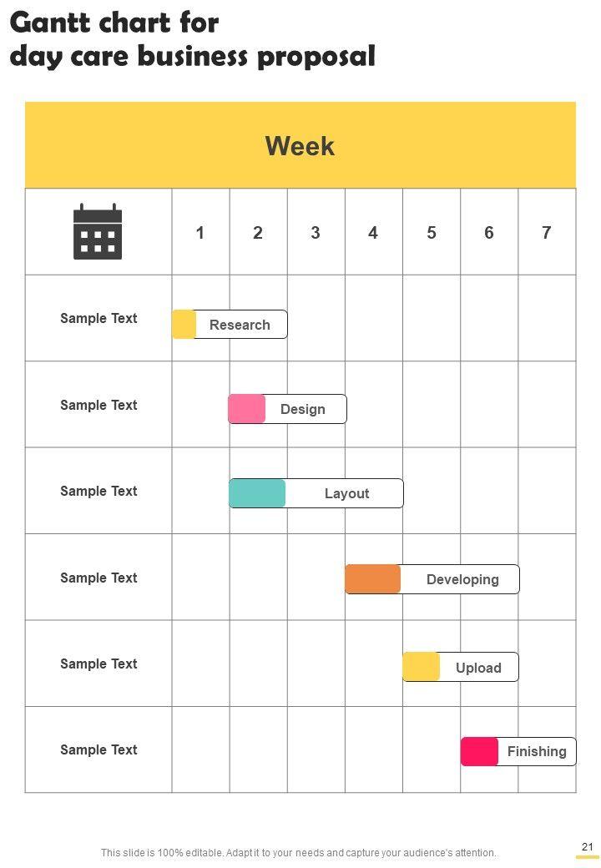Click page number 21 in footer

point(588,847)
